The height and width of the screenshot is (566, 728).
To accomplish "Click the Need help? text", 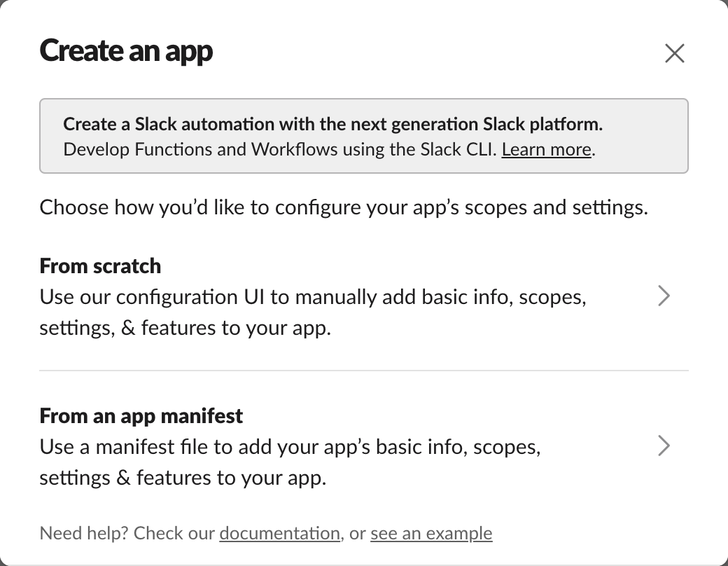I will pyautogui.click(x=84, y=533).
